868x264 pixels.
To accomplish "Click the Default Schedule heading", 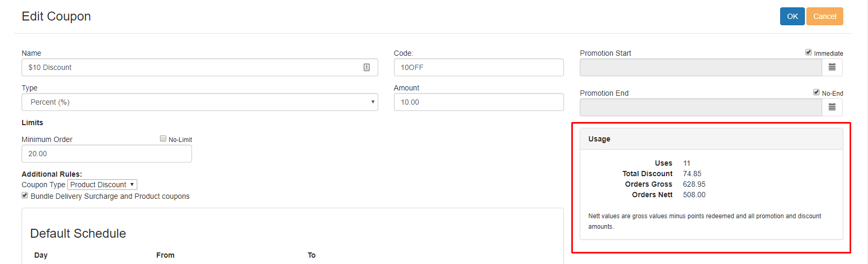I will 78,233.
